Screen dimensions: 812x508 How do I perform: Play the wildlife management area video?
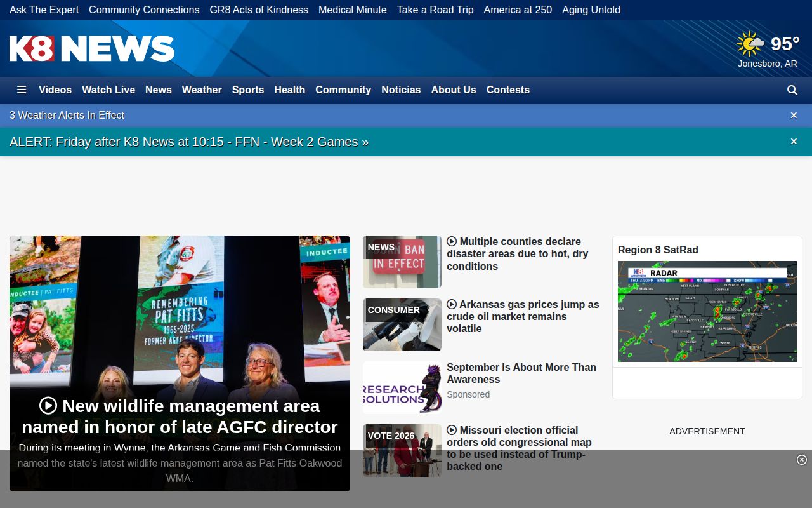(48, 406)
